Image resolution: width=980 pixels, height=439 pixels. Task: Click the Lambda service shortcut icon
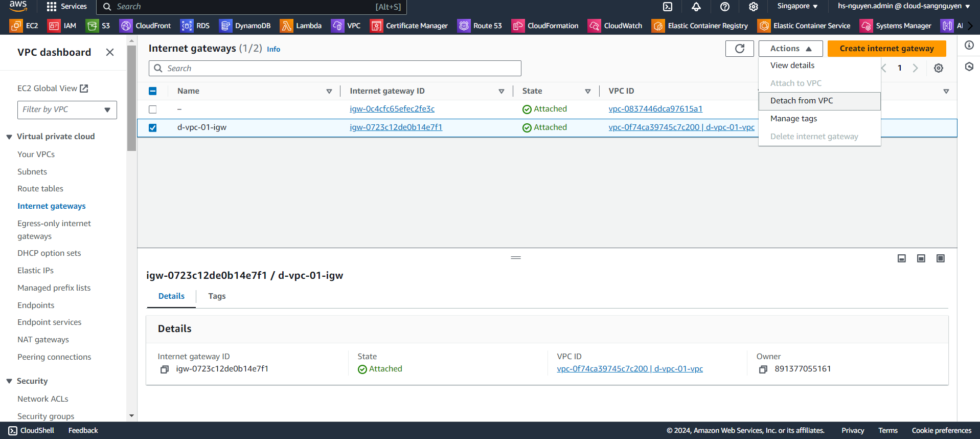coord(286,26)
